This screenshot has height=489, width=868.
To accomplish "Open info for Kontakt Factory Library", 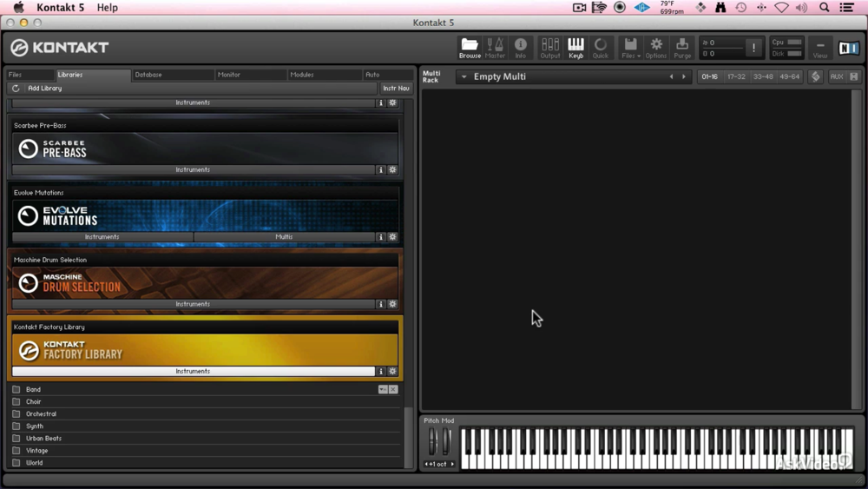I will 380,371.
